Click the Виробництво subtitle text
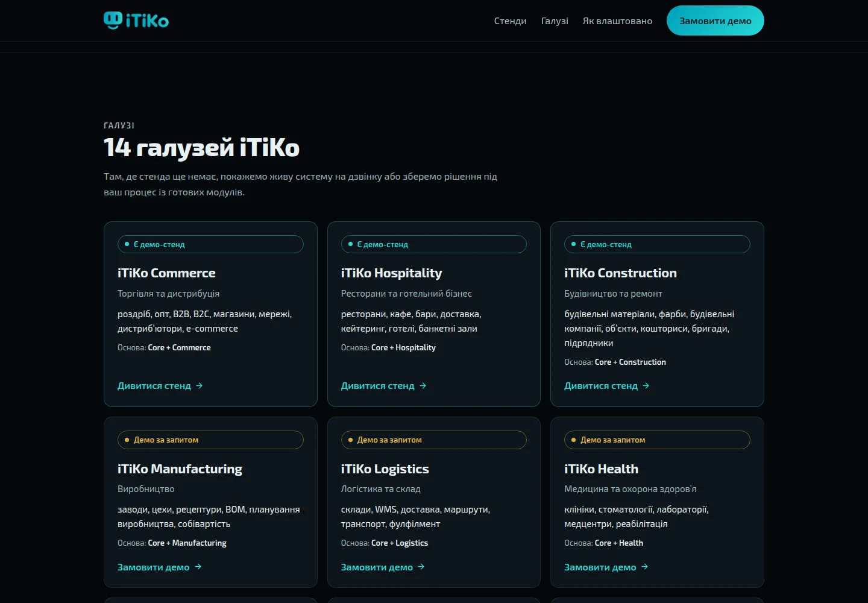This screenshot has width=868, height=603. click(146, 489)
